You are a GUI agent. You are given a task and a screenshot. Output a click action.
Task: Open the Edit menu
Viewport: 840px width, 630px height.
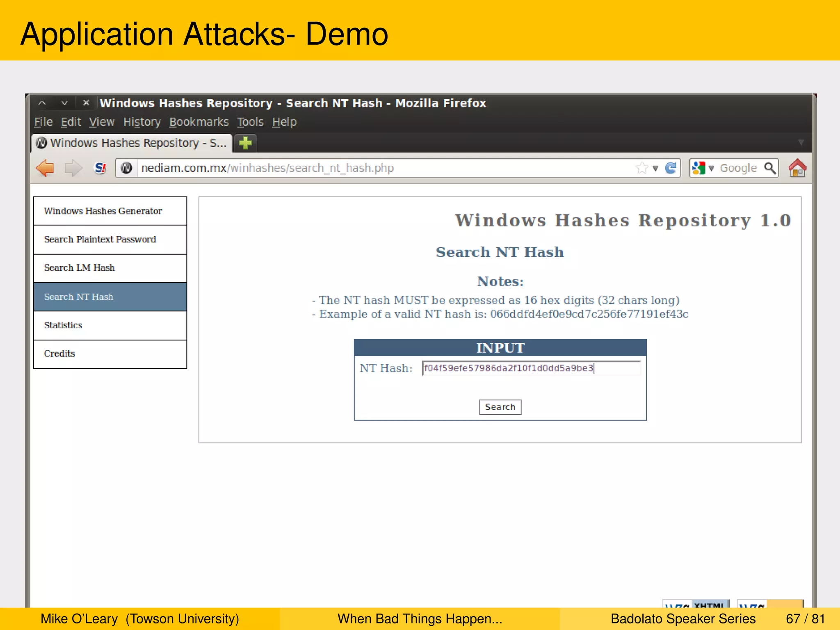71,122
